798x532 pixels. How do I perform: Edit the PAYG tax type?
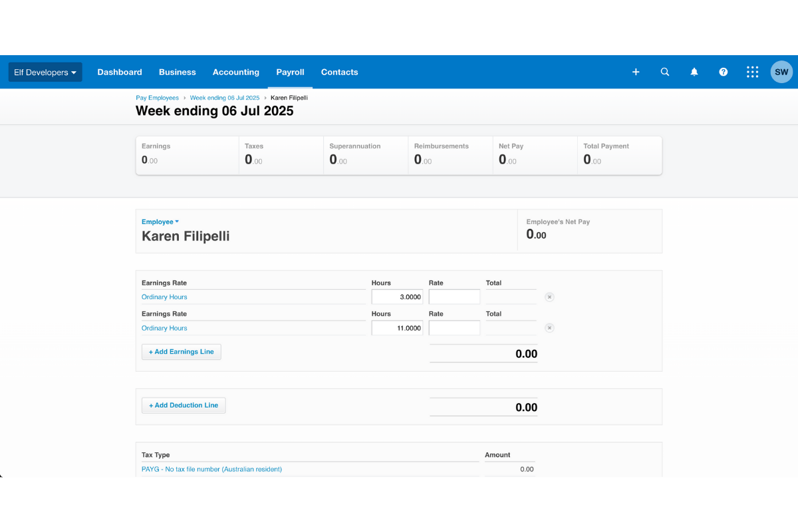tap(211, 469)
